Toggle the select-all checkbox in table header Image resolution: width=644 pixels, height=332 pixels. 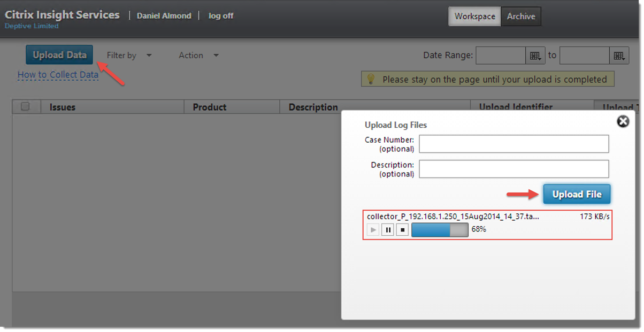tap(25, 106)
